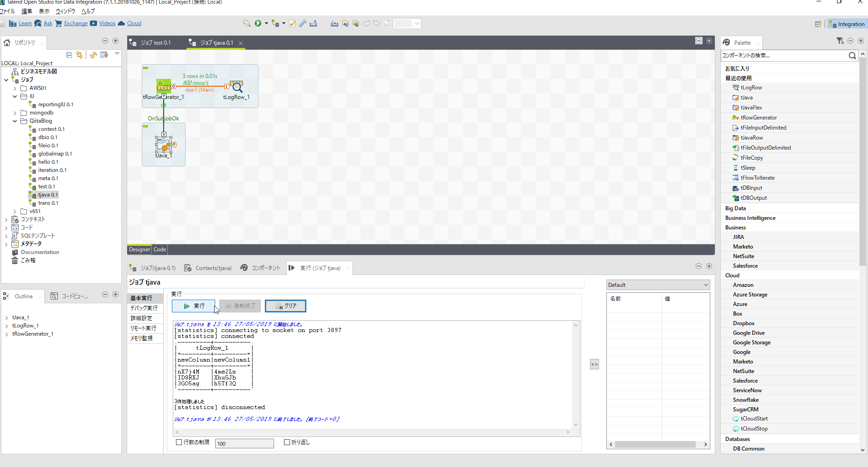Select tRowGenerator from the Palette
This screenshot has width=868, height=467.
tap(754, 117)
